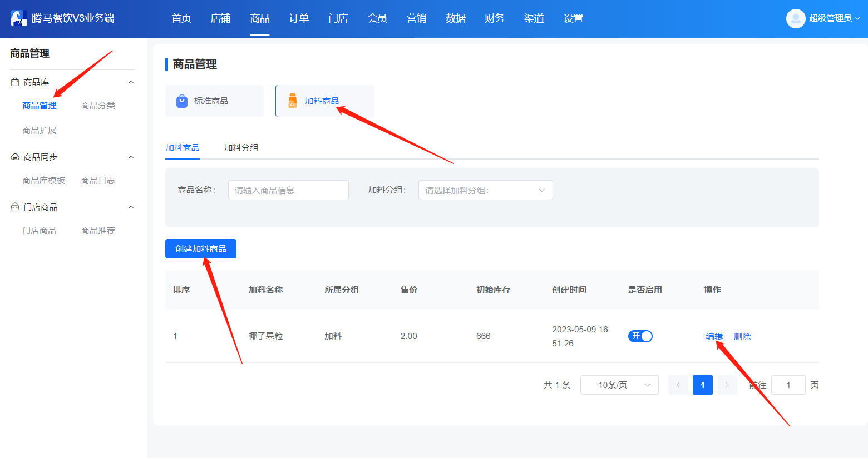Click the 标准商品 shopping bag icon
Screen dimensions: 868x458
tap(182, 101)
